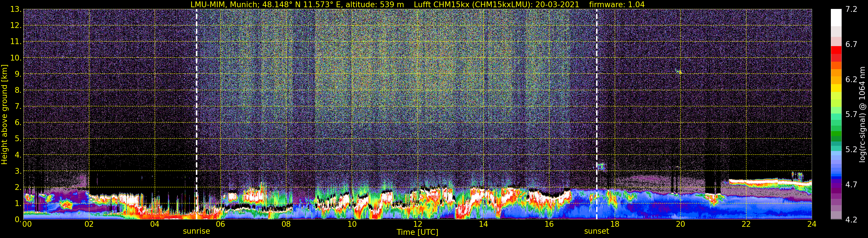Click the height axis tick label '12.'

coord(16,25)
